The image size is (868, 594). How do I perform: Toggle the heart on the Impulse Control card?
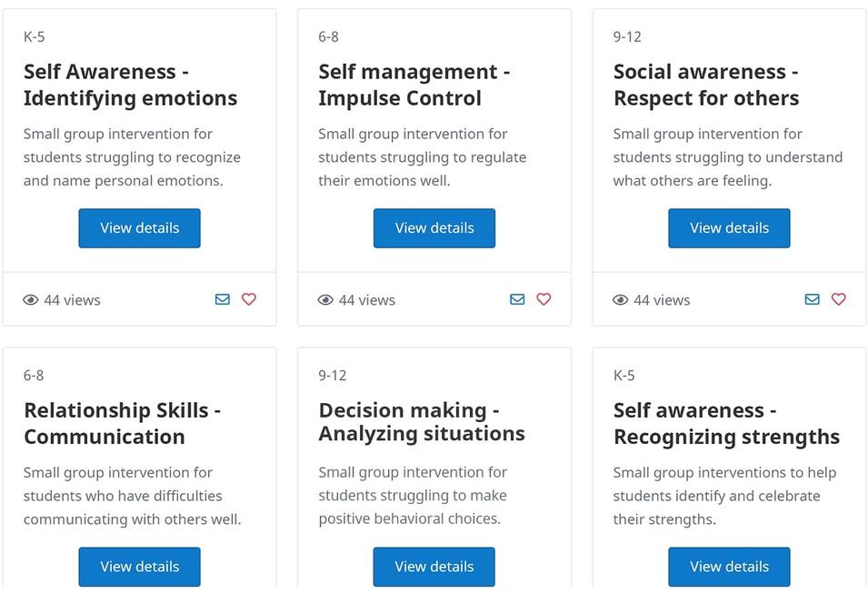coord(544,298)
